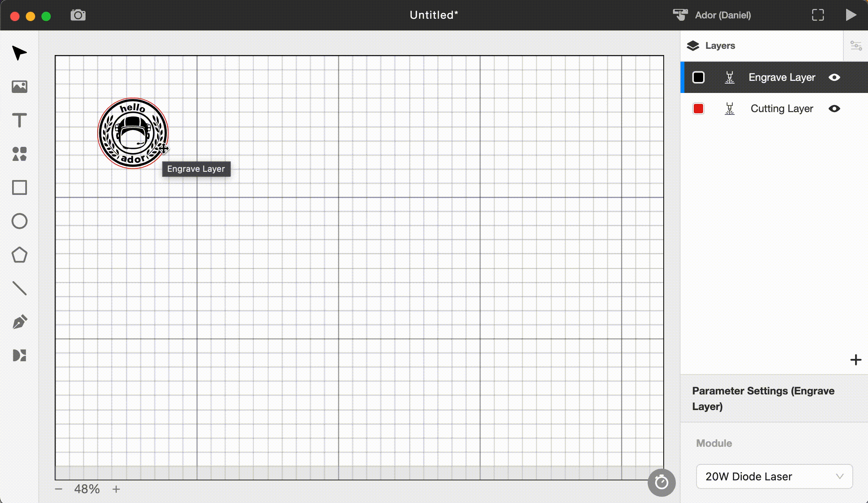Click the hello ador badge graphic
The width and height of the screenshot is (868, 503).
[x=133, y=133]
